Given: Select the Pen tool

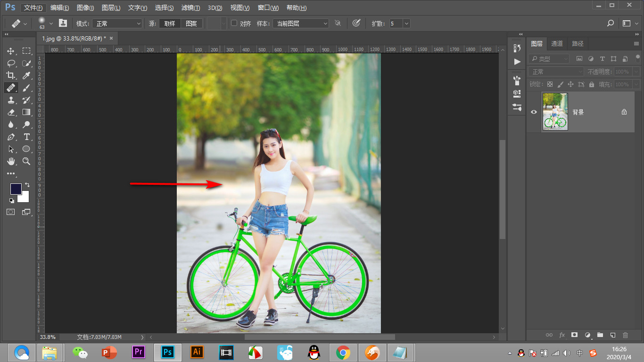Looking at the screenshot, I should 11,137.
